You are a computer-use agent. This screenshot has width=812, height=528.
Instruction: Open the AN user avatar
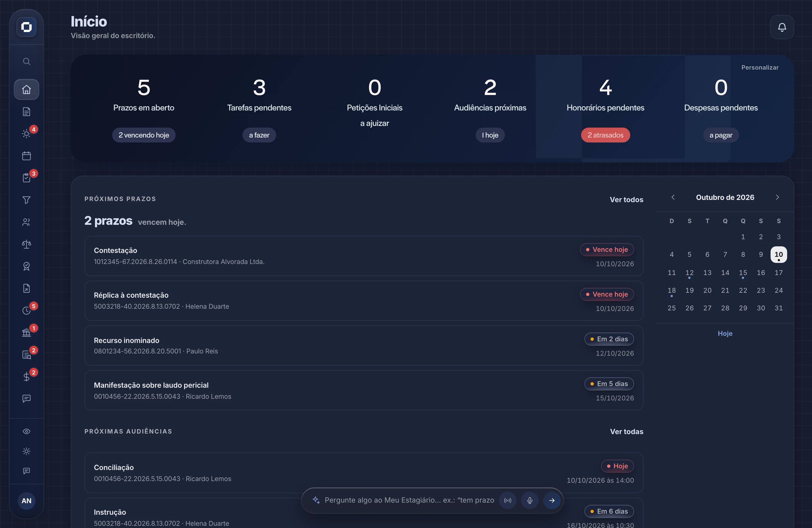click(26, 501)
